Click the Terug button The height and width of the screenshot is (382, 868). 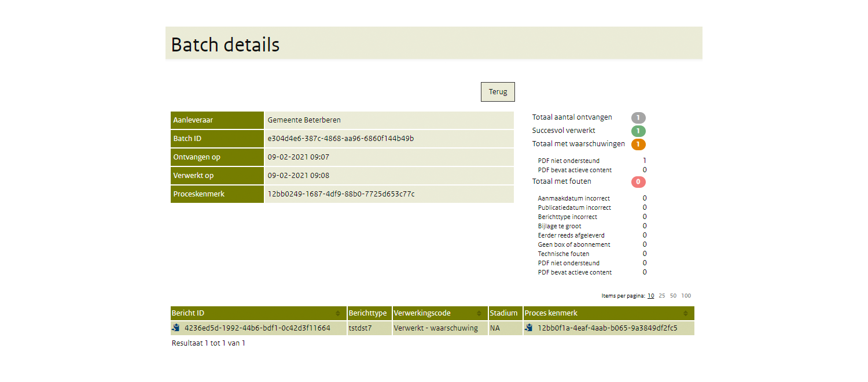[498, 92]
